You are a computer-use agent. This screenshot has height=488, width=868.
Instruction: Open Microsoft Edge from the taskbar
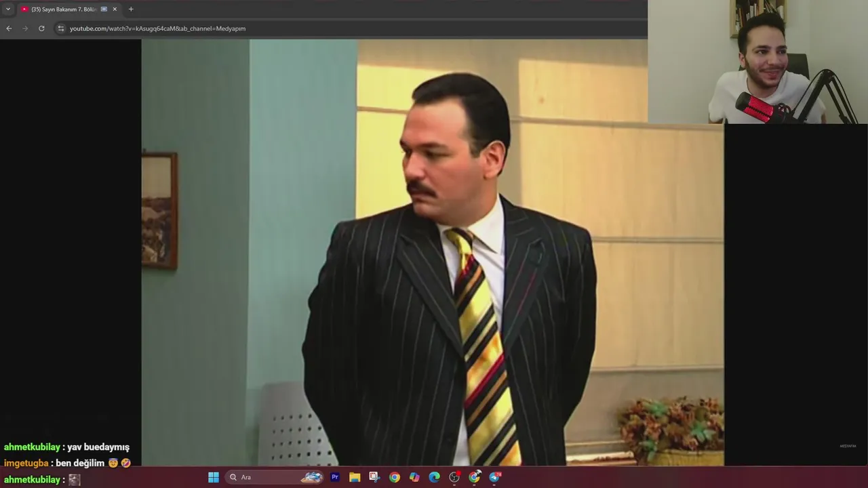(435, 477)
